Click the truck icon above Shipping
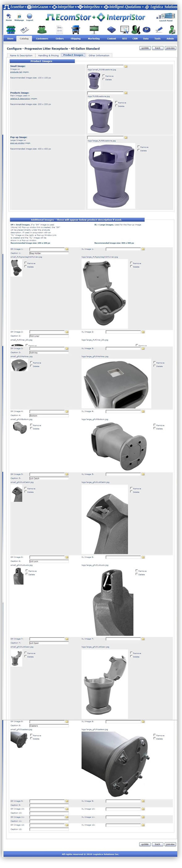The width and height of the screenshot is (182, 868). coord(75,30)
